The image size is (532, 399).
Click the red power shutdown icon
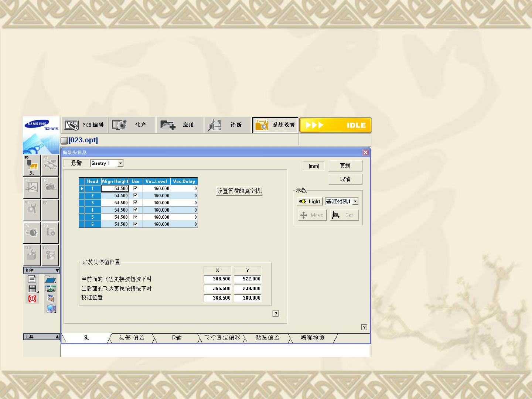point(32,299)
